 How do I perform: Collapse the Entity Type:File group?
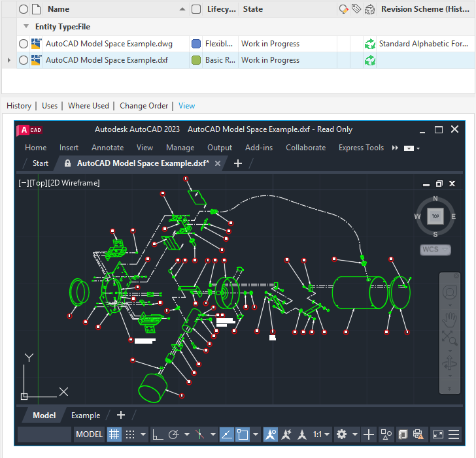[x=26, y=26]
